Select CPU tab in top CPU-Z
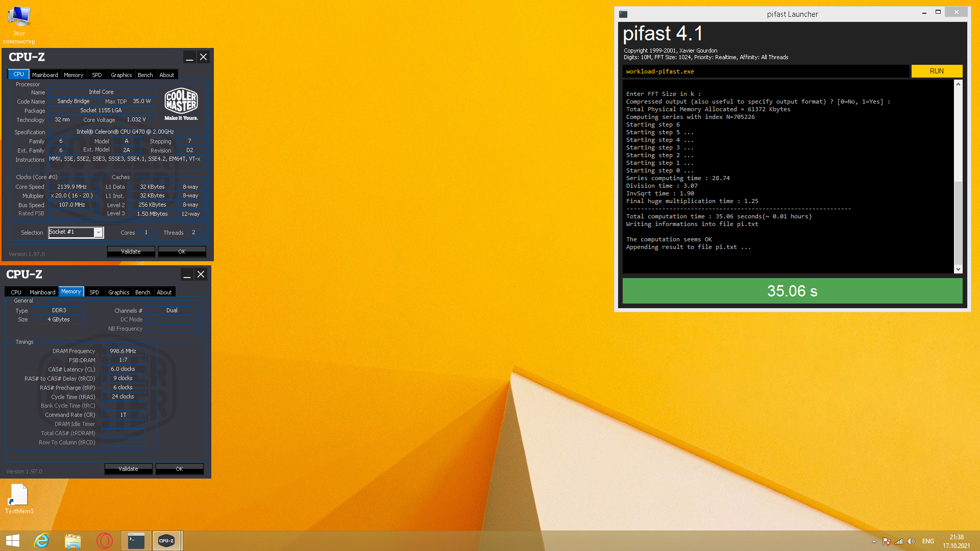Screen dimensions: 980x551 [18, 74]
